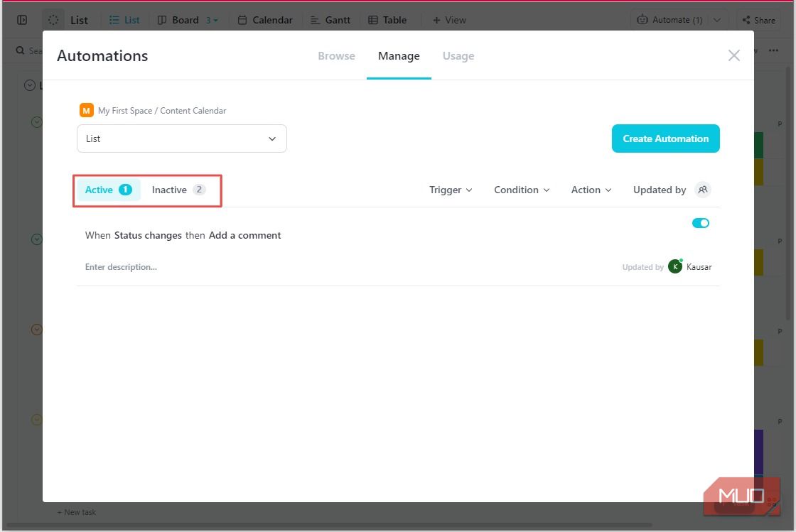Switch to the Browse tab
This screenshot has width=796, height=532.
[x=336, y=56]
